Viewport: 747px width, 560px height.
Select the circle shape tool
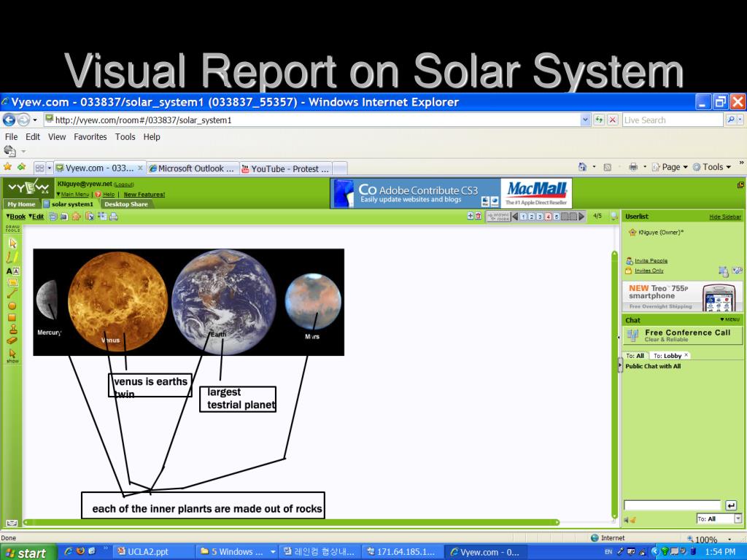pyautogui.click(x=12, y=306)
